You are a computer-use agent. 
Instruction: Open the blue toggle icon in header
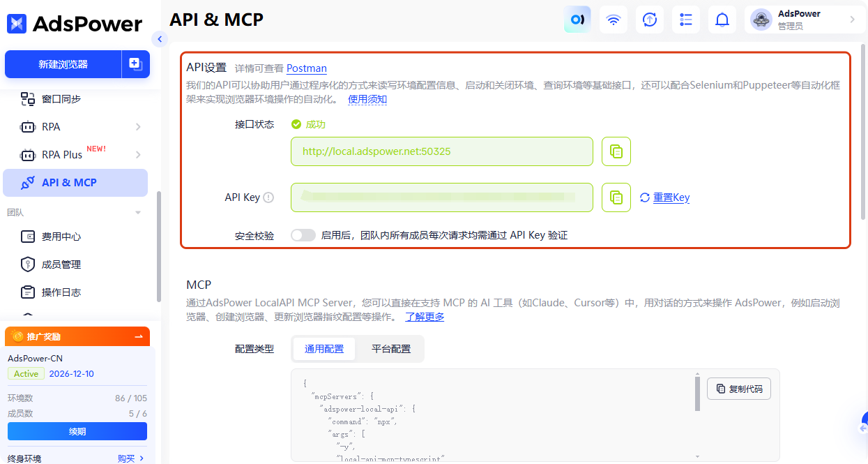pos(577,20)
